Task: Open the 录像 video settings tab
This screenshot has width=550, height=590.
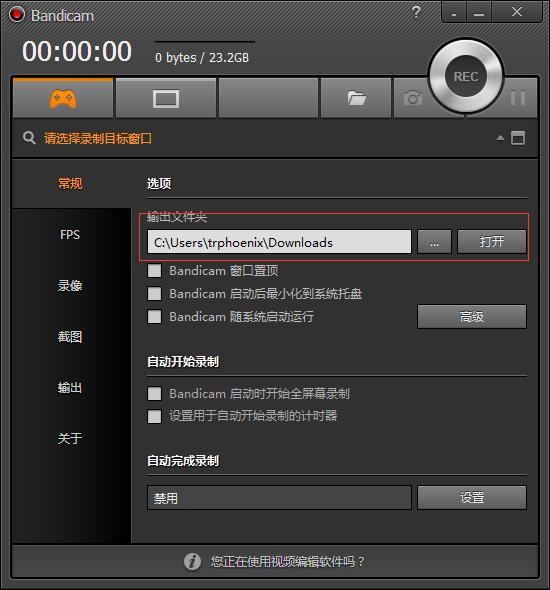Action: [70, 286]
